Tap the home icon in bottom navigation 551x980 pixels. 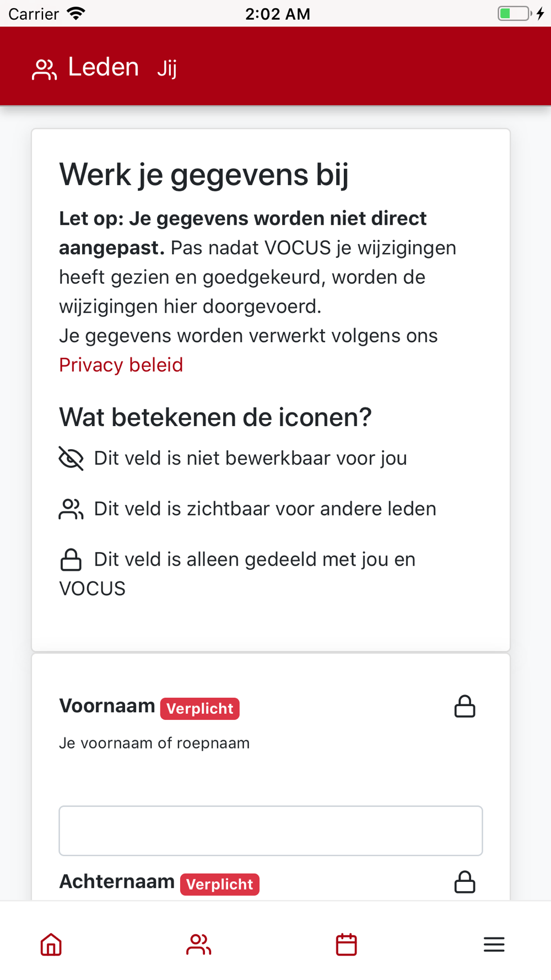(51, 944)
